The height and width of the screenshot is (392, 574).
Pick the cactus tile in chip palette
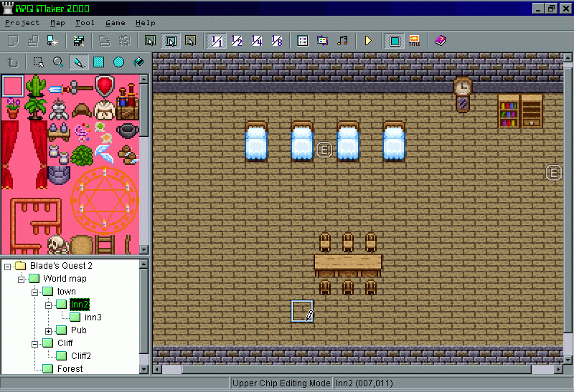35,86
